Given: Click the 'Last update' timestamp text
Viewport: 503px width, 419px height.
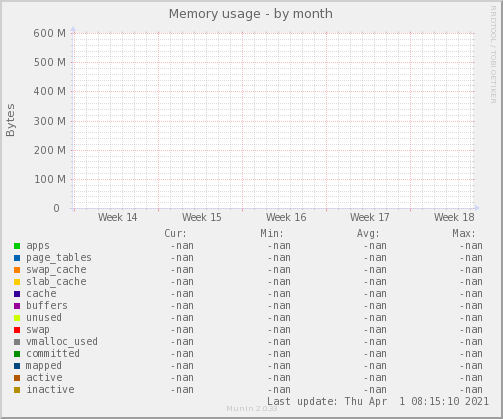Looking at the screenshot, I should pos(378,401).
